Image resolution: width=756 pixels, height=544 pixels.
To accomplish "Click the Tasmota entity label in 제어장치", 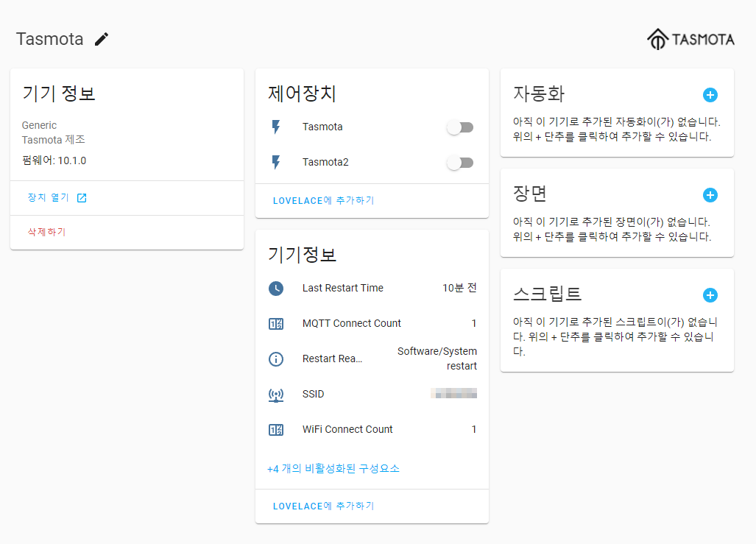I will [322, 127].
